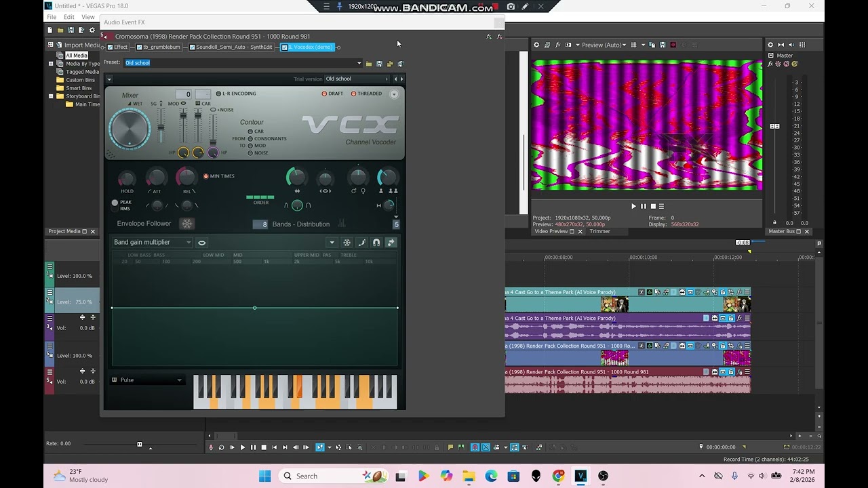Start playback with transport Play button
The width and height of the screenshot is (868, 488).
pos(243,447)
